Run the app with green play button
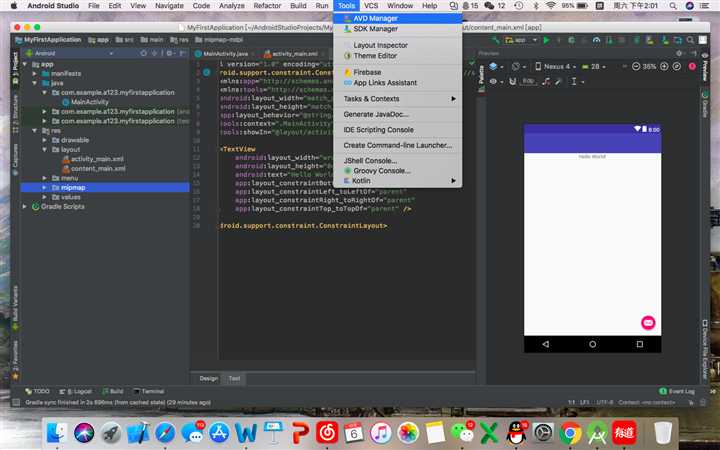Screen dimensions: 720x450 point(546,40)
